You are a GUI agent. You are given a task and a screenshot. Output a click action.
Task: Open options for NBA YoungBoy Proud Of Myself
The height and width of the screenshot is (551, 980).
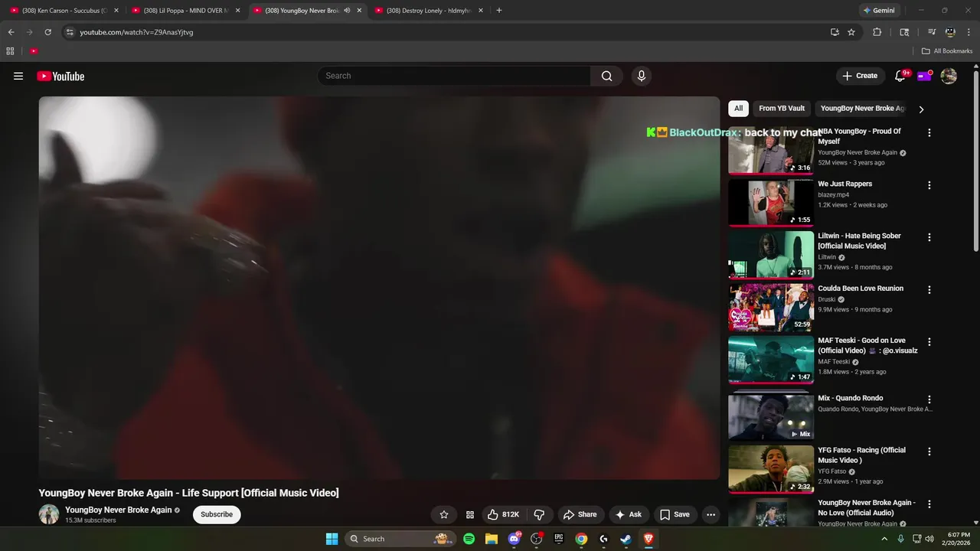click(929, 132)
